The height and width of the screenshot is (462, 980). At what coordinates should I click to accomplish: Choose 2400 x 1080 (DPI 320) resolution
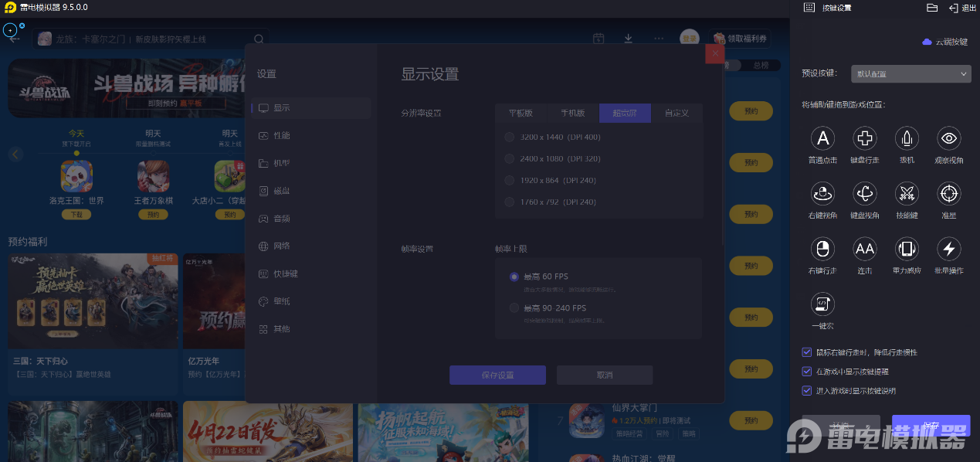point(509,158)
